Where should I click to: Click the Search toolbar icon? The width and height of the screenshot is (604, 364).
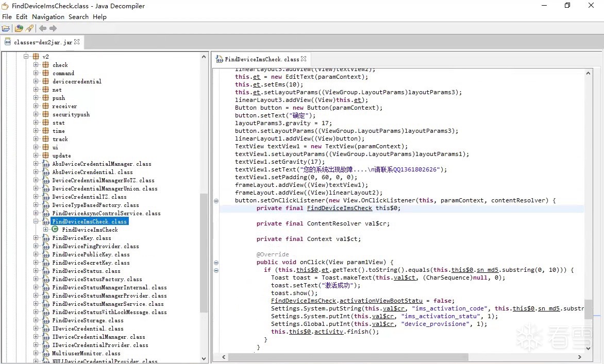click(29, 28)
